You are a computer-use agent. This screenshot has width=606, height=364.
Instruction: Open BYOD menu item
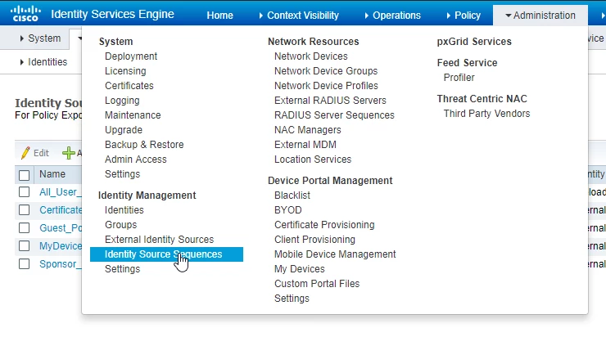click(x=288, y=210)
